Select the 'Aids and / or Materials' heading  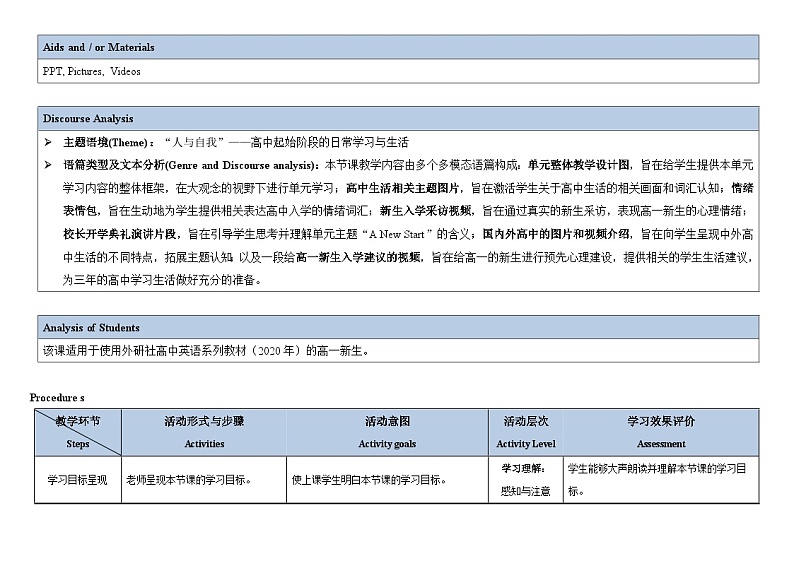point(99,47)
